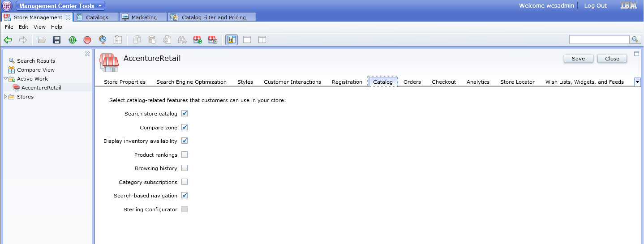Click the Log Out link
644x244 pixels.
(x=595, y=6)
